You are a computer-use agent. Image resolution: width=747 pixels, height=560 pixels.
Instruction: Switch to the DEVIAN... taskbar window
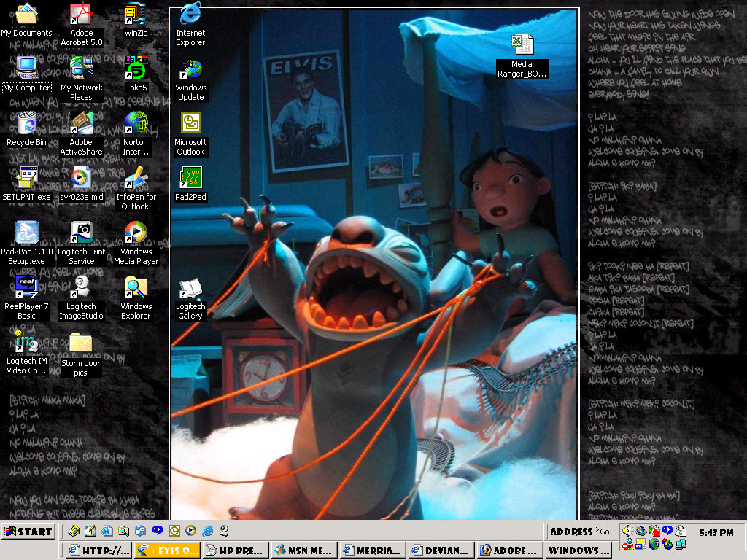441,551
